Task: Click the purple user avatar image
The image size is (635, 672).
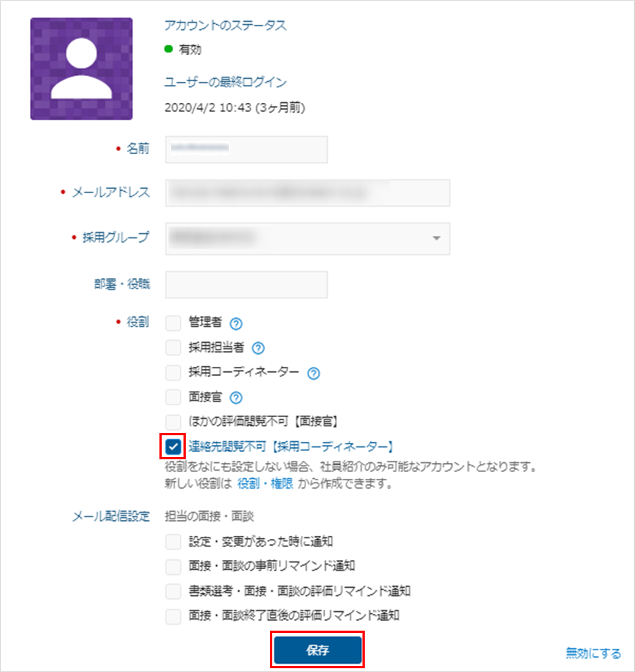Action: 82,69
